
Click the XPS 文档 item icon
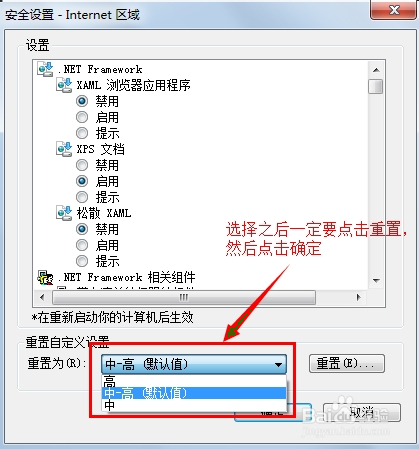click(64, 149)
